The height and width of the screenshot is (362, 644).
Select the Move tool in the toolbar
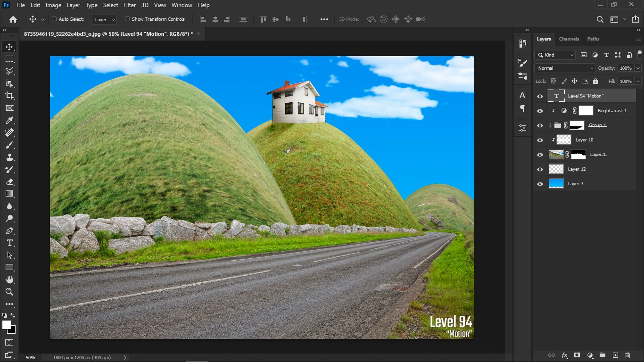9,47
